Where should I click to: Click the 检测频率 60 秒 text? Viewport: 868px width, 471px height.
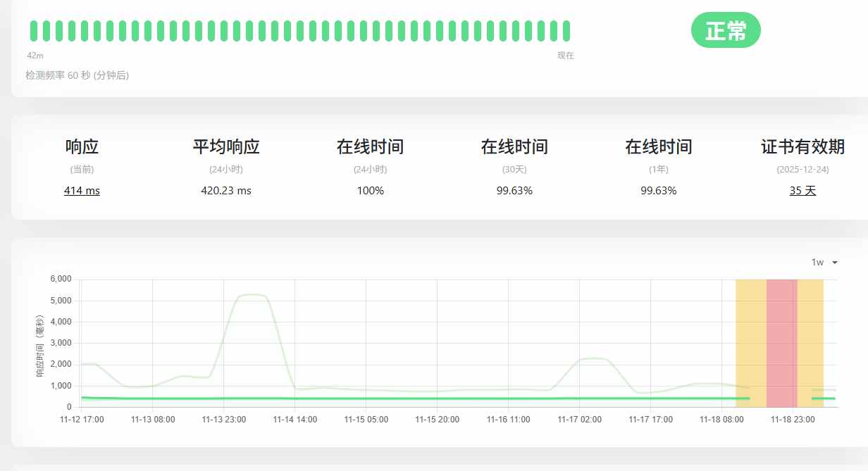pos(77,75)
